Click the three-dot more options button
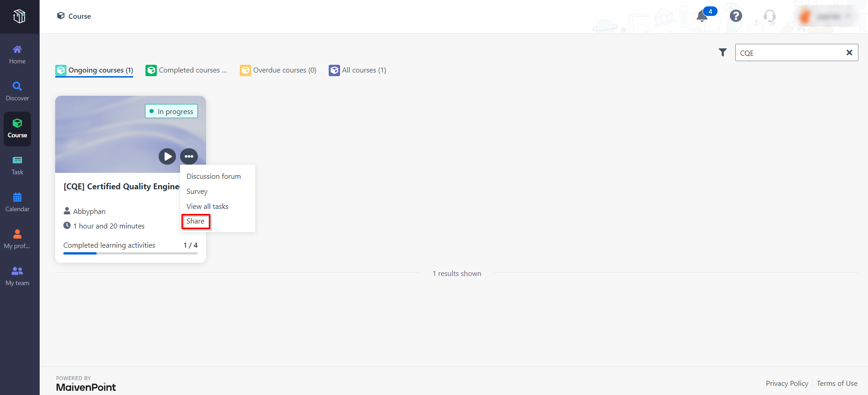Image resolution: width=868 pixels, height=395 pixels. coord(189,156)
